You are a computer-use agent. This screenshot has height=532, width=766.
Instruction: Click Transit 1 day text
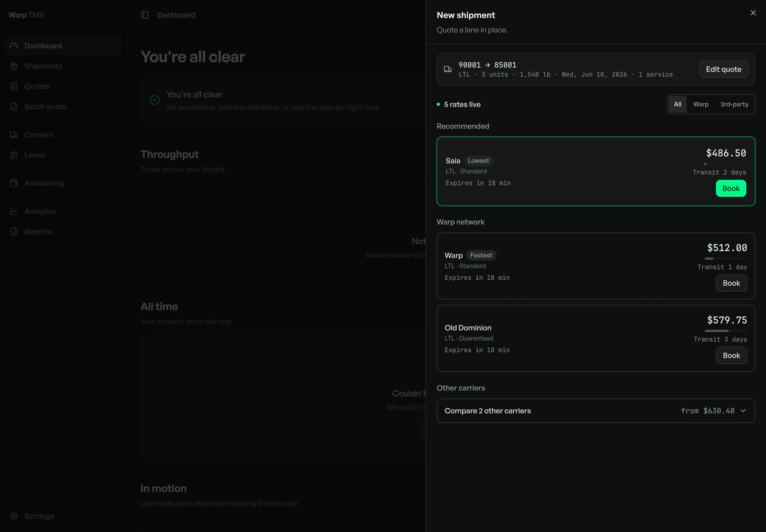click(722, 267)
